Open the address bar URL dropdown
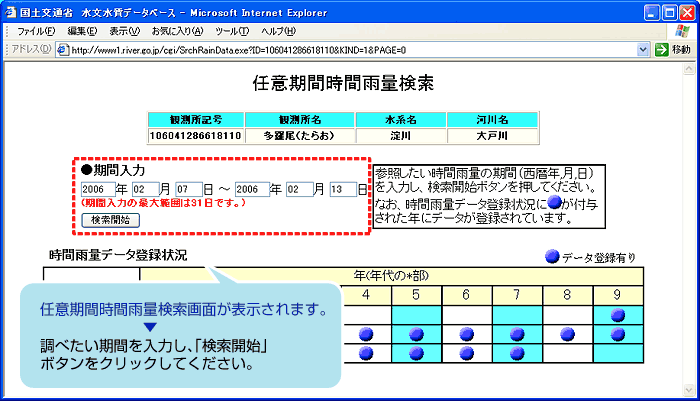Image resolution: width=700 pixels, height=401 pixels. click(x=643, y=49)
